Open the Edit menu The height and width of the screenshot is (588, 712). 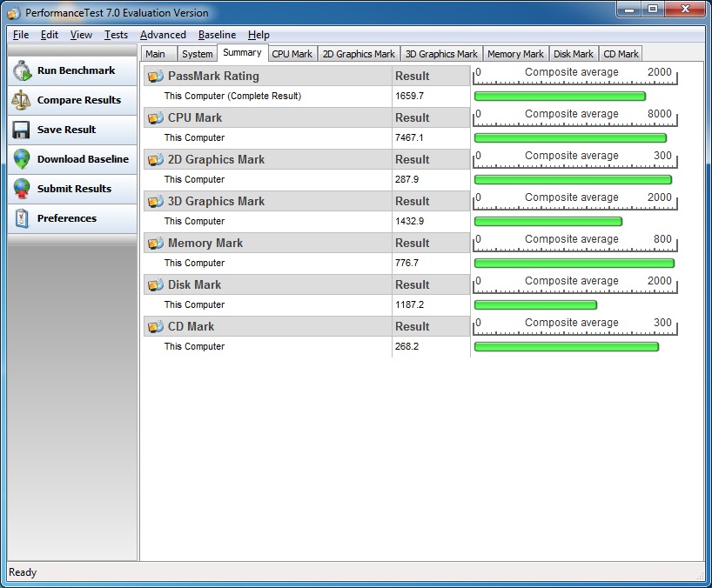[x=50, y=35]
